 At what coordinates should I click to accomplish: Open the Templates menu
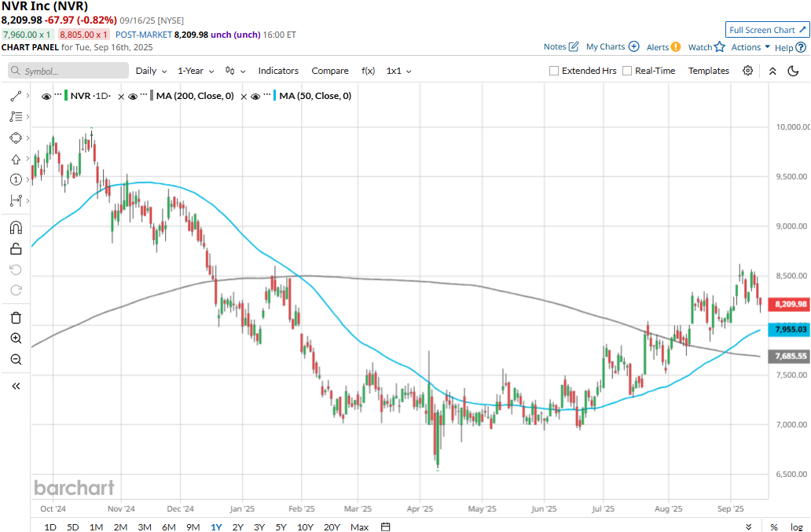(709, 71)
